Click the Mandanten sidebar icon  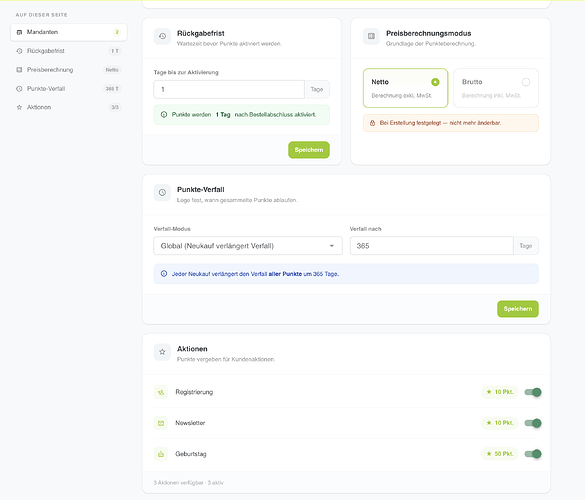[19, 32]
